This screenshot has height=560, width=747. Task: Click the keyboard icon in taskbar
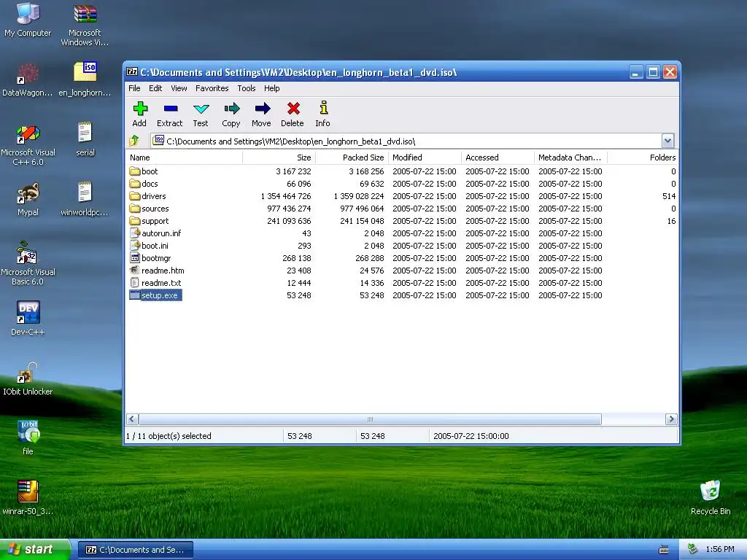664,550
